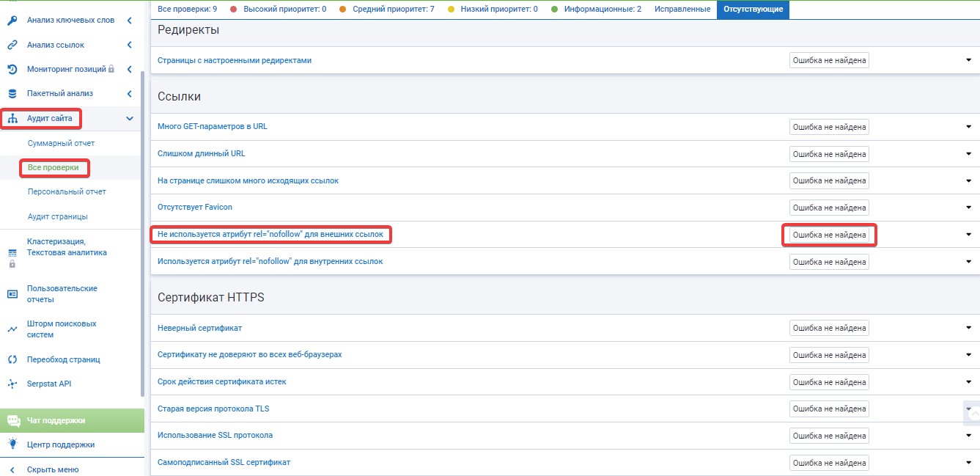Click the batch analysis database icon
980x476 pixels.
[x=12, y=94]
